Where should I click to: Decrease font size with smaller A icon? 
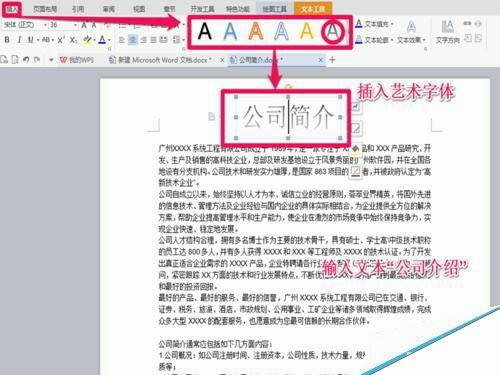94,25
